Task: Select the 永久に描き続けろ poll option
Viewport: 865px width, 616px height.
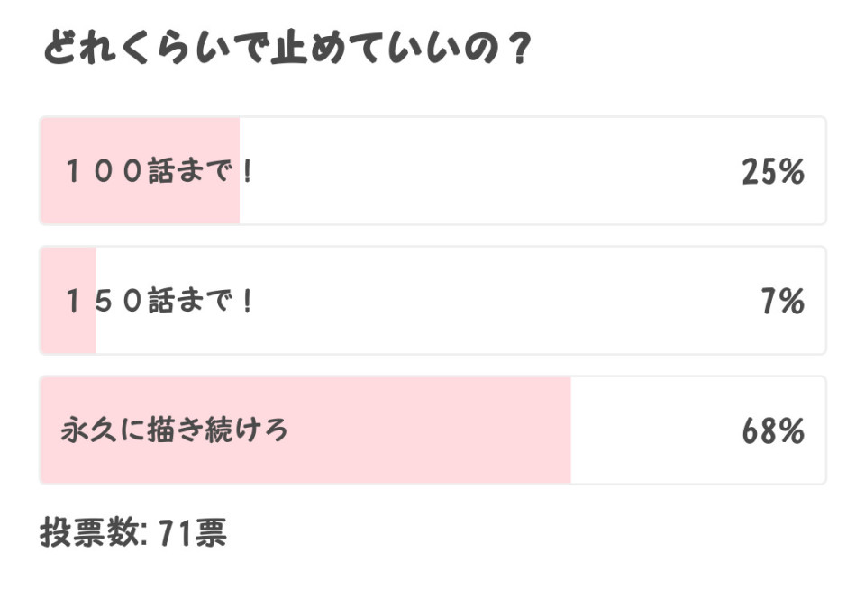Action: (x=432, y=430)
